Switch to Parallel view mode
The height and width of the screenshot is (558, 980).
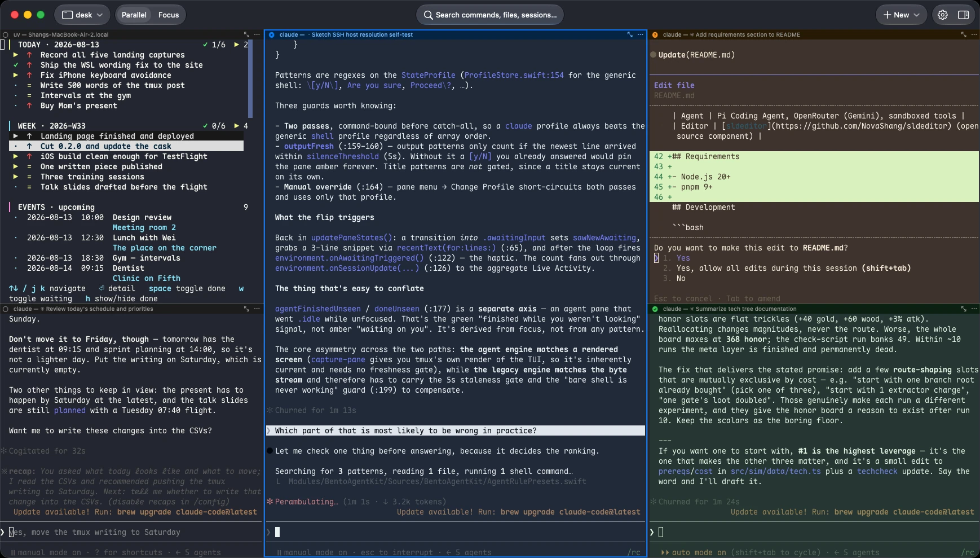pyautogui.click(x=134, y=15)
